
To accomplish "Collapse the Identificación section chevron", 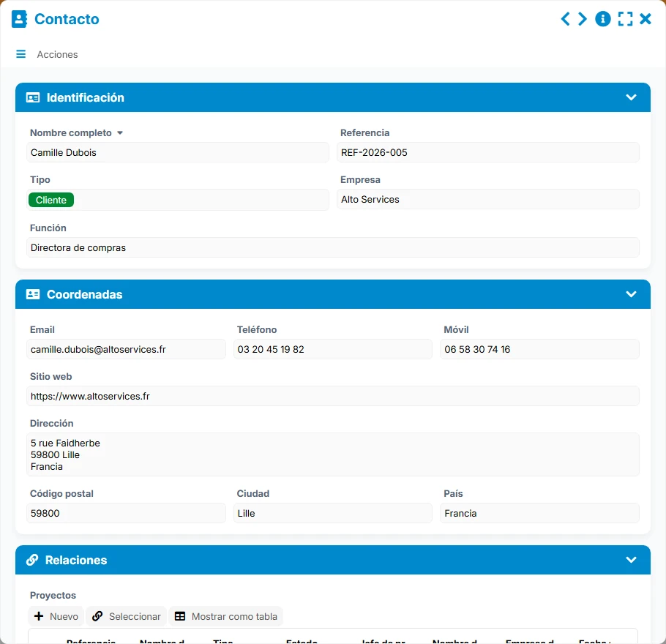I will point(631,97).
